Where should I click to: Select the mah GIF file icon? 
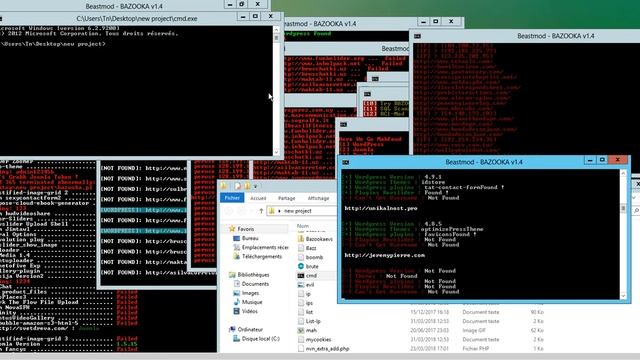[301, 330]
